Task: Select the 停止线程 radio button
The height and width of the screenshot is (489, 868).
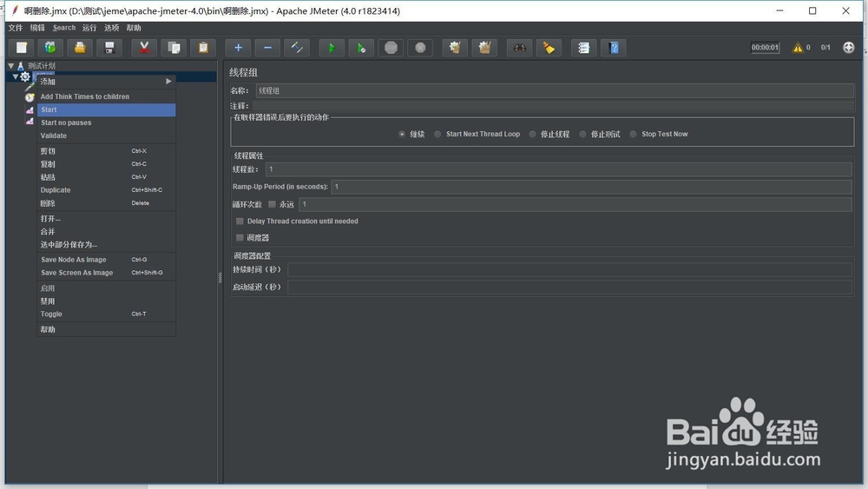Action: coord(533,134)
